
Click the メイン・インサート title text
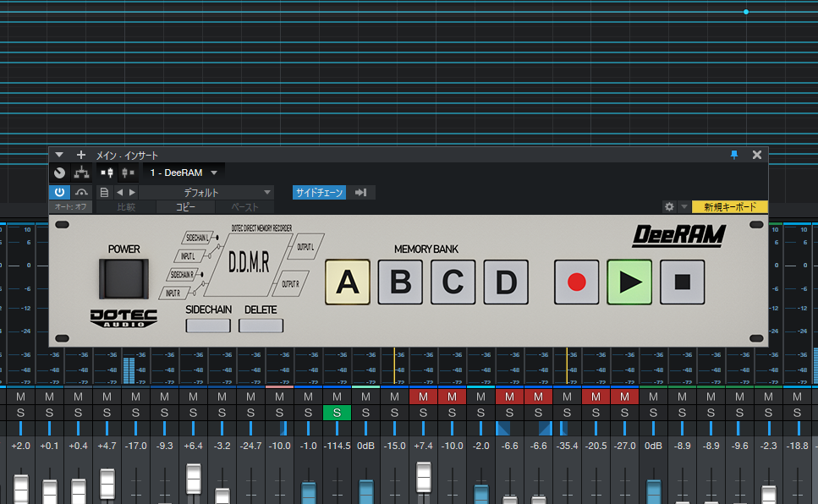127,156
